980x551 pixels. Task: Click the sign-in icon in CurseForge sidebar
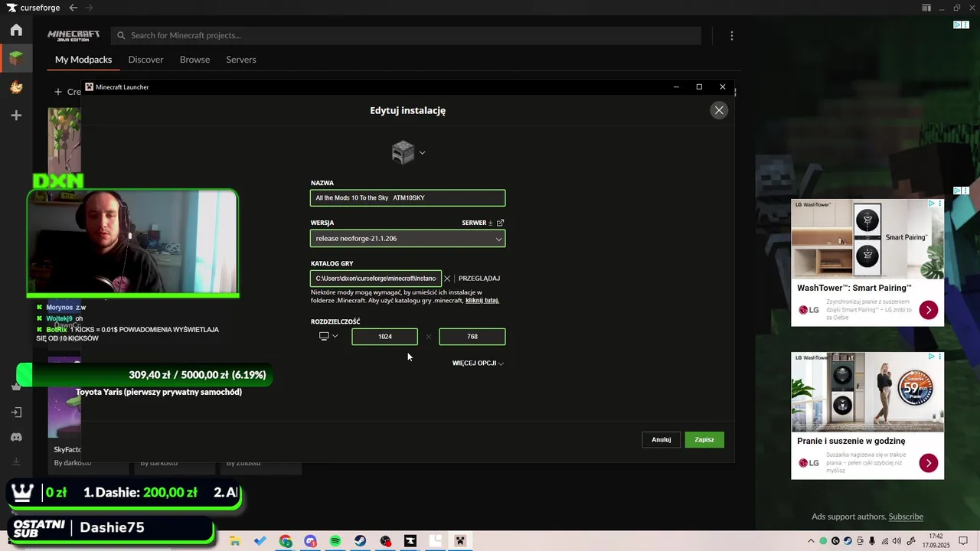16,412
